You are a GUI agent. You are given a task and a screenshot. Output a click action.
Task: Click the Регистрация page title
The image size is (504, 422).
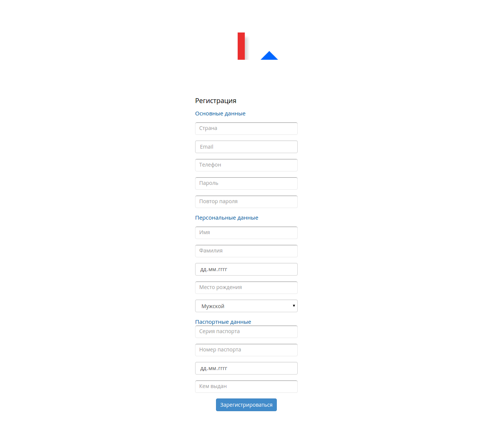click(x=216, y=100)
